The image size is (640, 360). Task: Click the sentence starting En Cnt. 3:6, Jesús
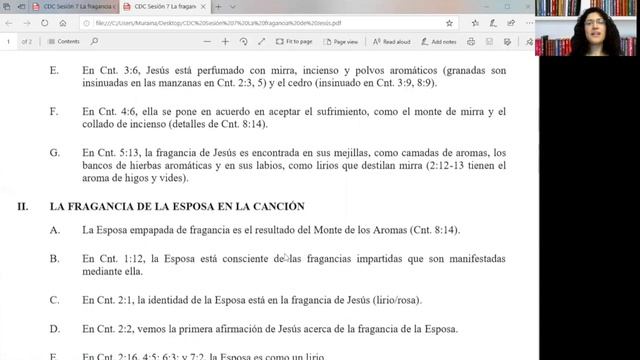[294, 77]
